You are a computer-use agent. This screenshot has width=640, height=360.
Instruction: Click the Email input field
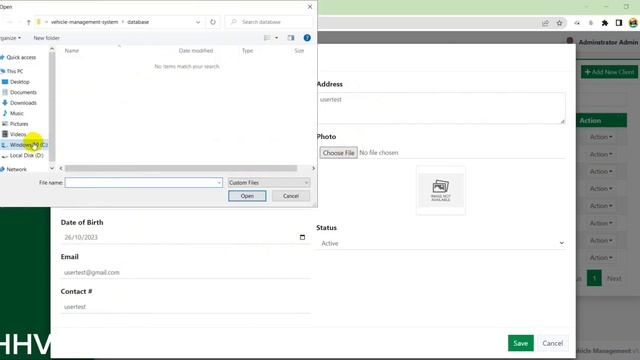point(185,272)
